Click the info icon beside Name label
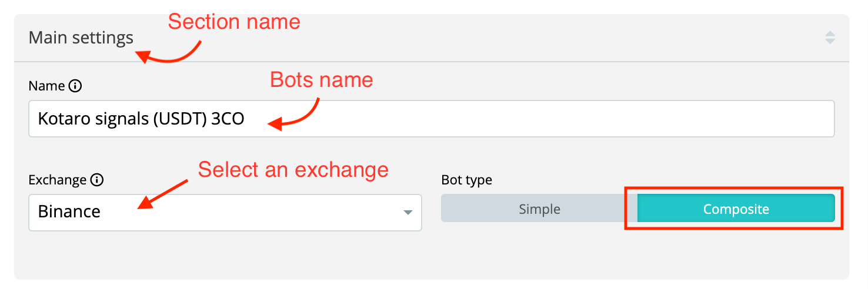This screenshot has height=289, width=868. (x=75, y=86)
